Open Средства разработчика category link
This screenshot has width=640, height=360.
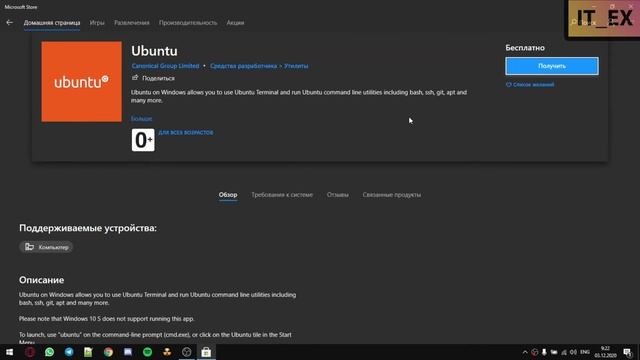[243, 66]
